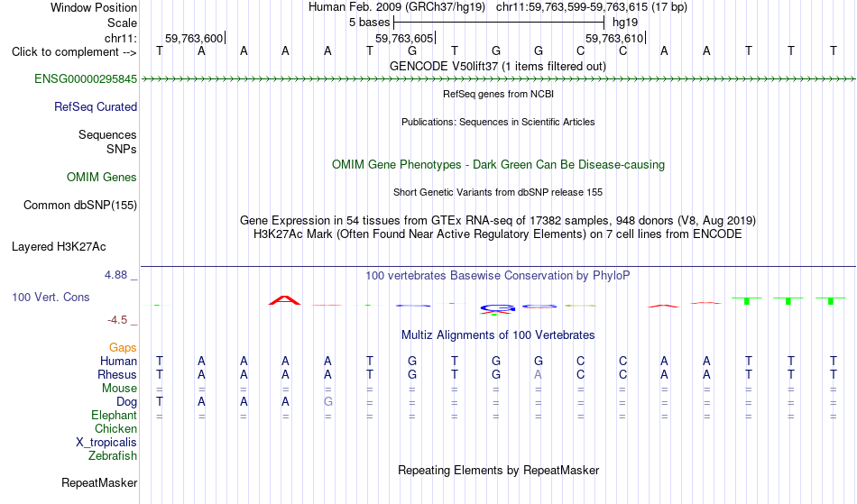Click the OMIM Gene Phenotypes track title
This screenshot has height=504, width=857.
click(499, 164)
